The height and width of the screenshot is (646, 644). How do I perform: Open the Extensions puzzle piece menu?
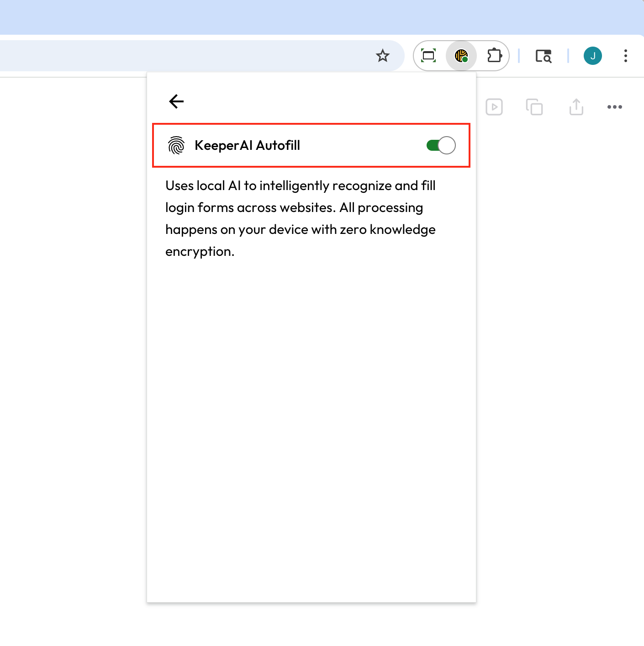494,56
